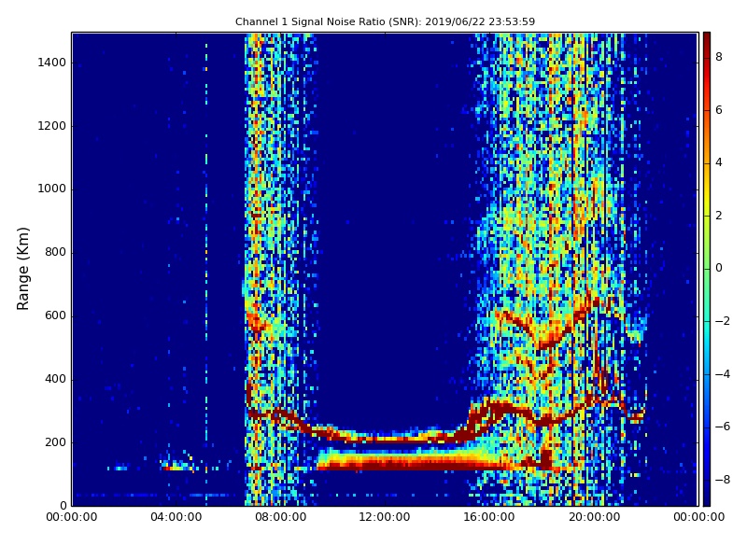This screenshot has height=560, width=747.
Task: Click the colorbar label −2
Action: point(723,321)
